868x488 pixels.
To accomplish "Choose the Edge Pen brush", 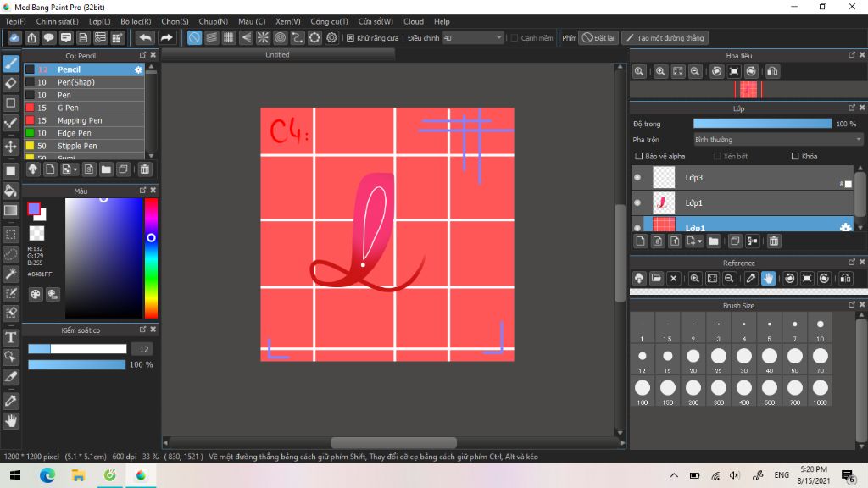I will pos(84,133).
